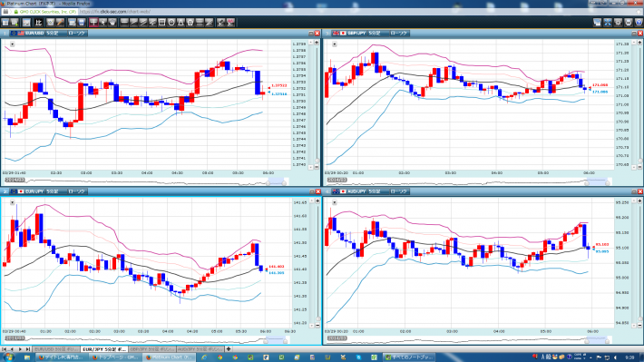Open the help question-mark icon
Image resolution: width=644 pixels, height=362 pixels.
point(639,23)
